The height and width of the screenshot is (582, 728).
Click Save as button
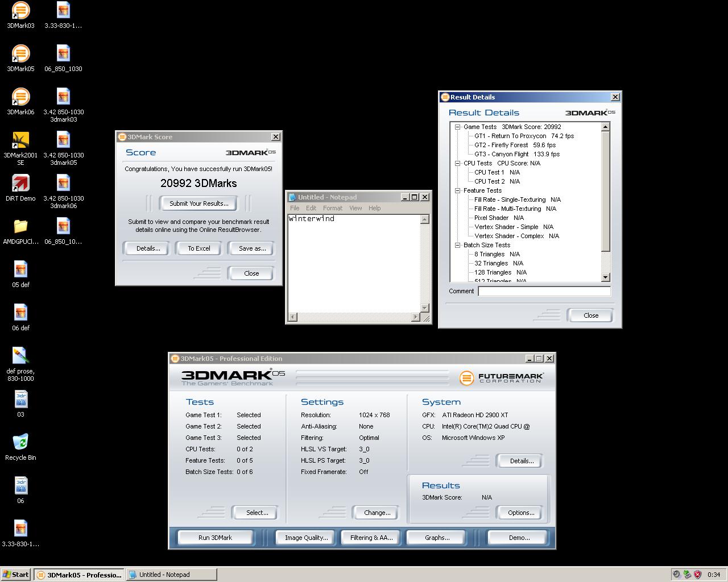pos(252,248)
